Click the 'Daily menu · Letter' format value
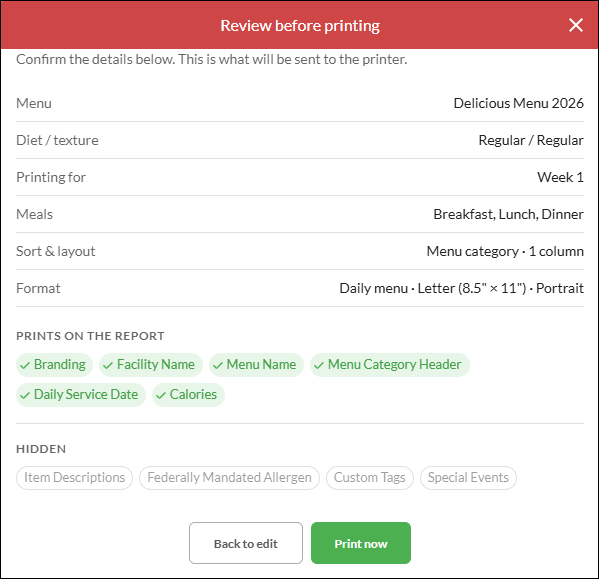This screenshot has width=599, height=579. 461,288
